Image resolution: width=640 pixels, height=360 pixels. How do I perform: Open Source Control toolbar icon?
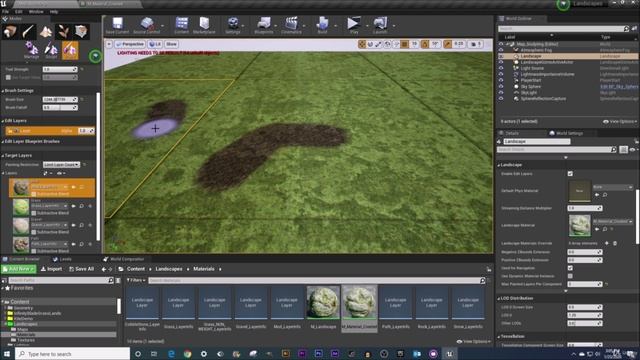147,25
